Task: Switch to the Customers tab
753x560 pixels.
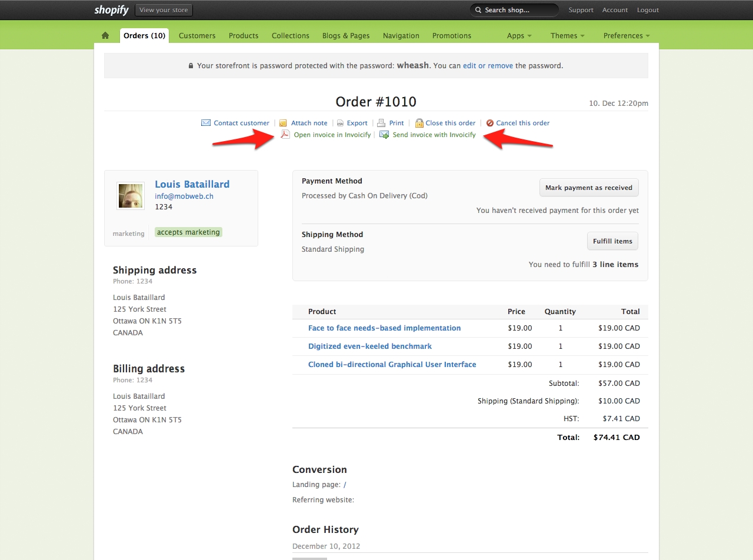Action: (197, 35)
